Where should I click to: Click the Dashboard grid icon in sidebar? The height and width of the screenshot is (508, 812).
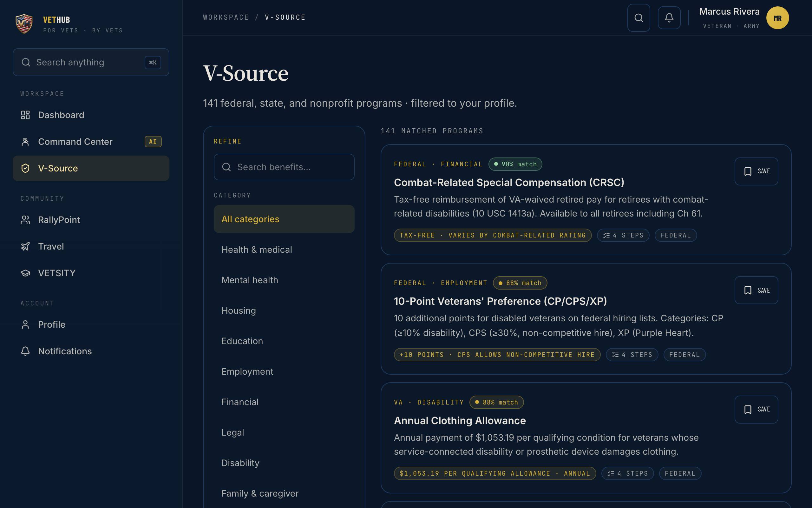click(x=25, y=115)
